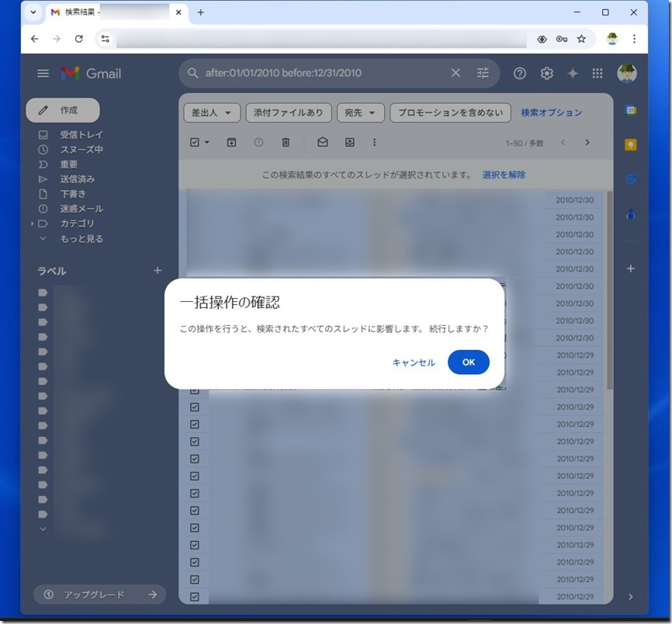Open the Google Tasks side panel icon
Screen dimensions: 672x624
[630, 179]
